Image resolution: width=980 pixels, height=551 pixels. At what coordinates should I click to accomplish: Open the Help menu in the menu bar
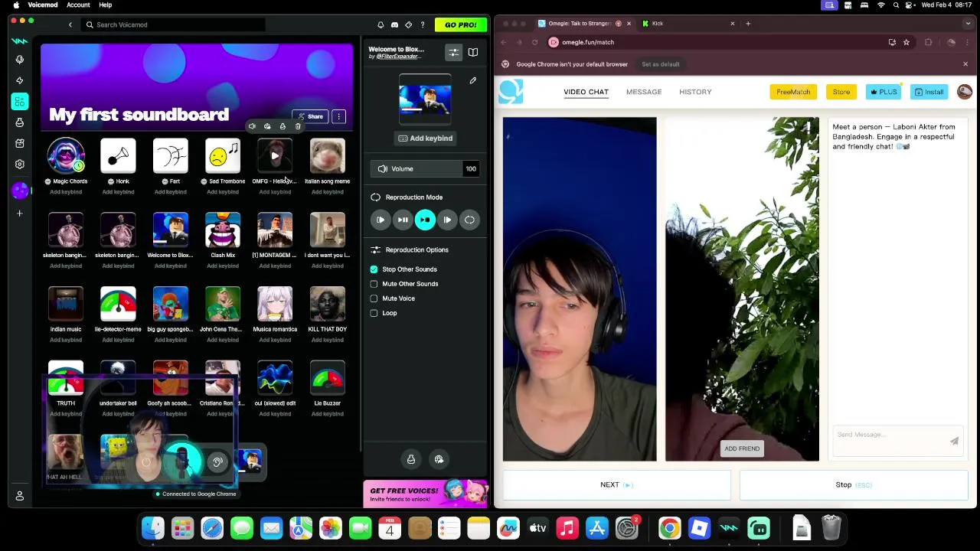106,5
